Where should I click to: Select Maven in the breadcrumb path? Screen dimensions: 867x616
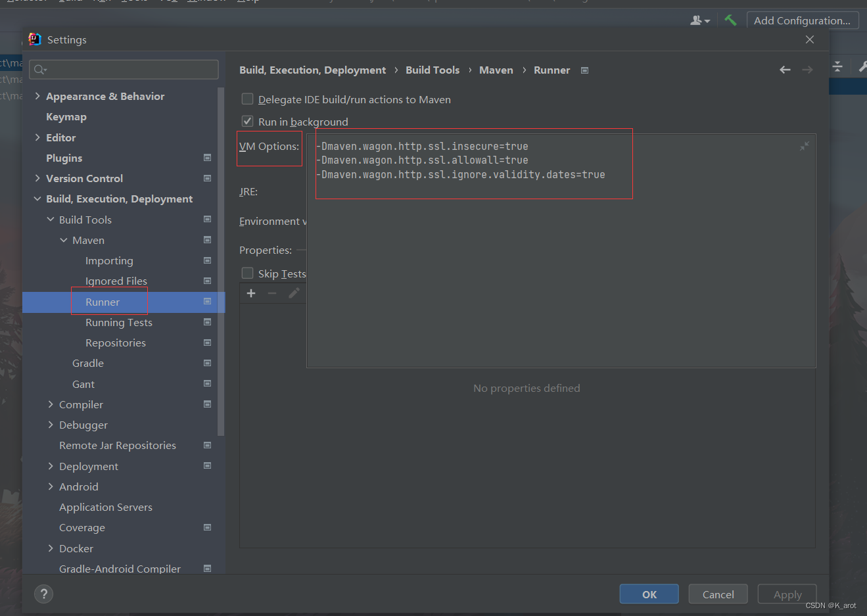[x=496, y=70]
